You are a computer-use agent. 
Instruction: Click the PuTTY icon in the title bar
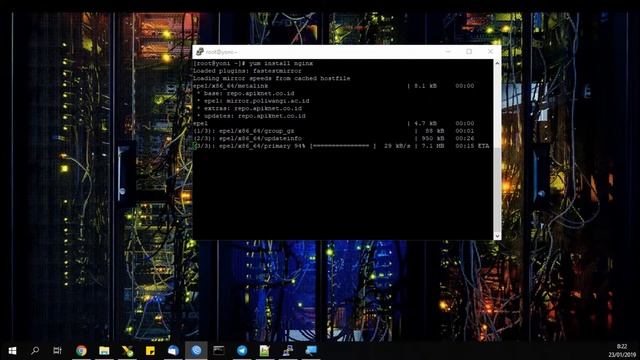(x=200, y=51)
